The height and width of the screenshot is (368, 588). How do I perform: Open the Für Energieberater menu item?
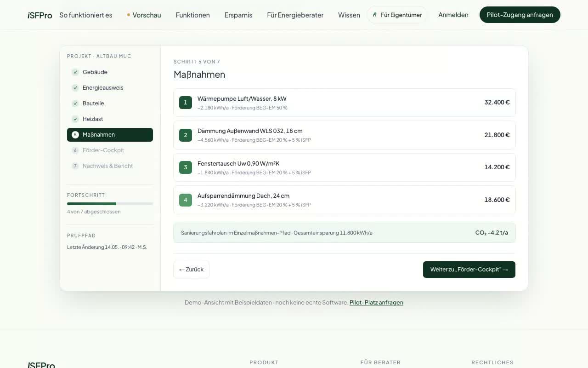pyautogui.click(x=295, y=15)
